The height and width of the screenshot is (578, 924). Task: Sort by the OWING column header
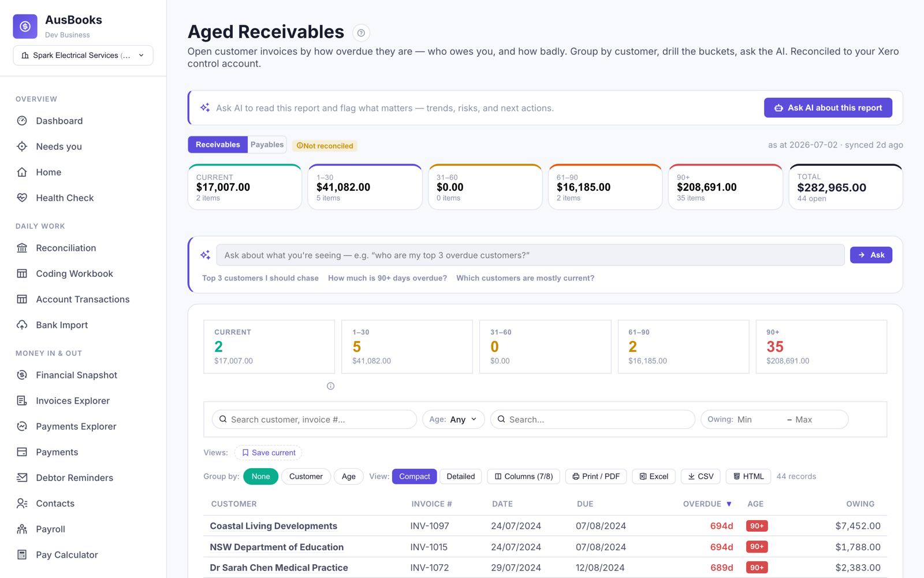pyautogui.click(x=860, y=504)
